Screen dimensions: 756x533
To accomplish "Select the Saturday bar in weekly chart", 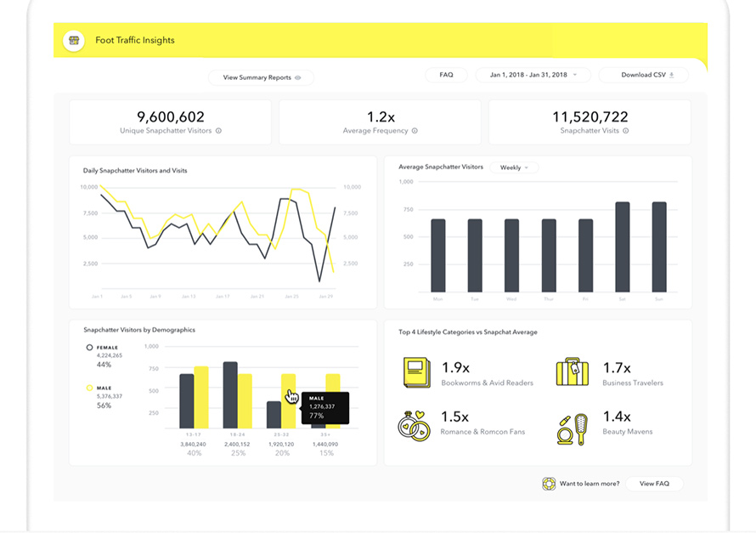I will pyautogui.click(x=623, y=247).
